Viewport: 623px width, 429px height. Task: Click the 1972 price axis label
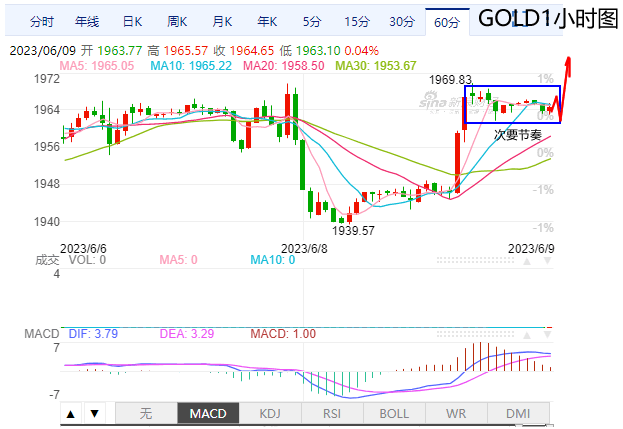(x=47, y=79)
